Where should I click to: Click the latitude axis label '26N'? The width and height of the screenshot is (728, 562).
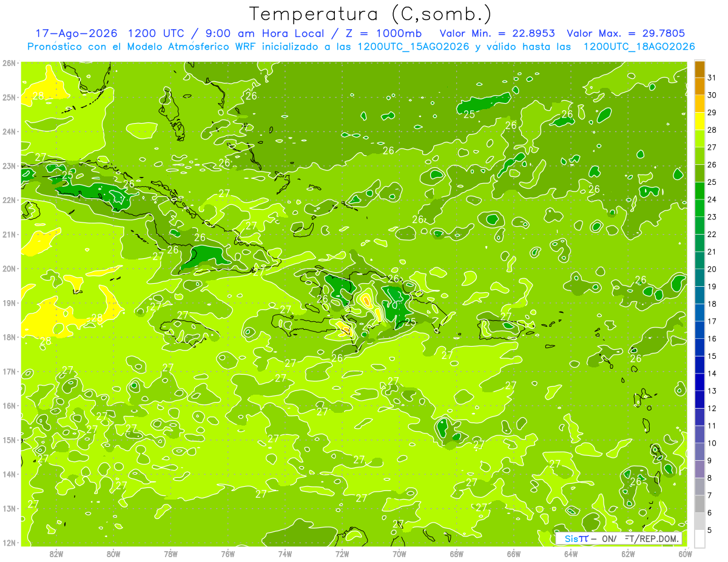coord(9,63)
